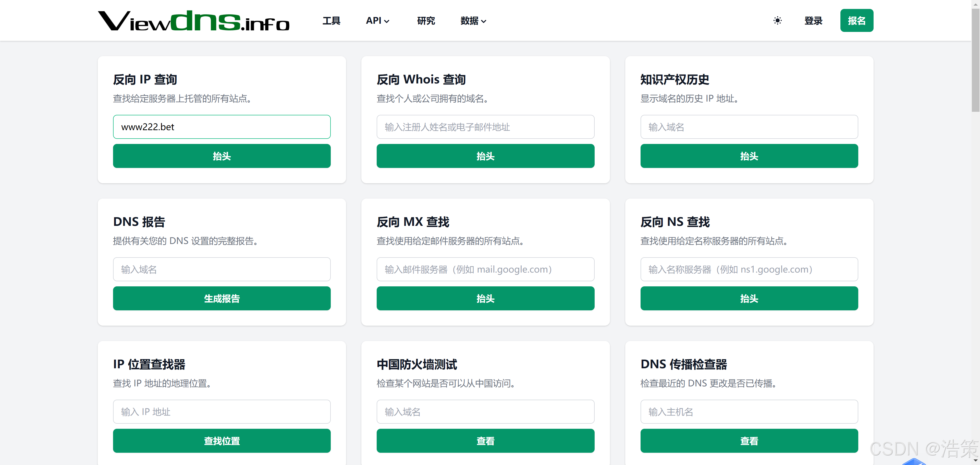Click the 反向 IP 查询 heading text
The height and width of the screenshot is (465, 980).
[145, 79]
